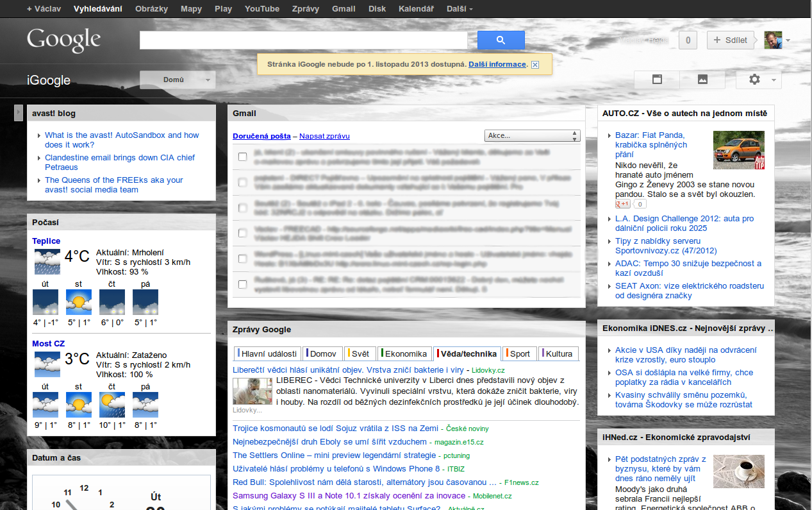Switch to Hlavní události news tab
812x510 pixels.
coord(267,353)
